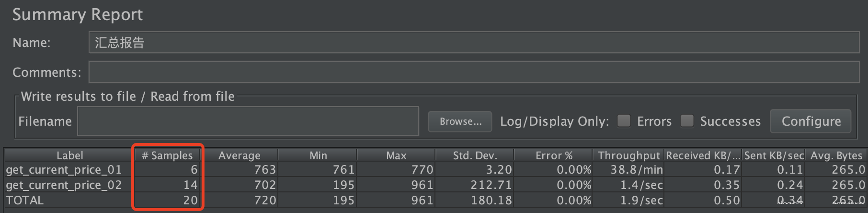Click the Average column header
This screenshot has height=213, width=868.
[239, 155]
